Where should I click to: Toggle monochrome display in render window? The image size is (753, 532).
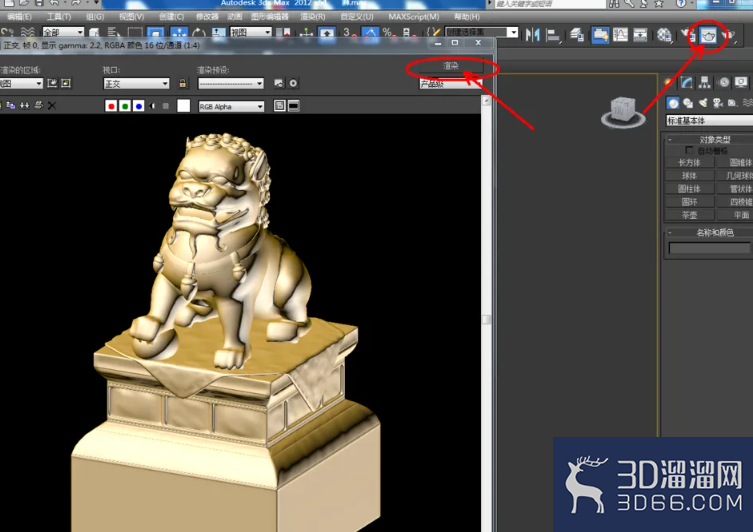point(166,106)
